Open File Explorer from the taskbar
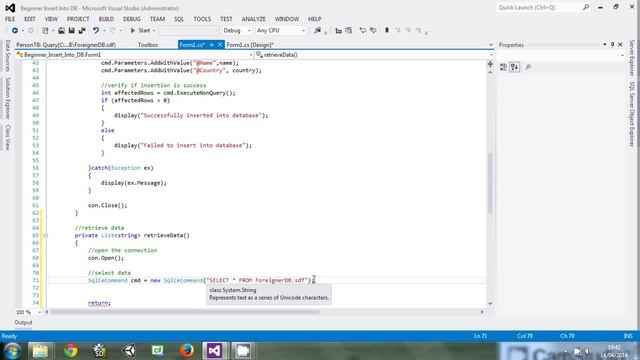 [40, 351]
